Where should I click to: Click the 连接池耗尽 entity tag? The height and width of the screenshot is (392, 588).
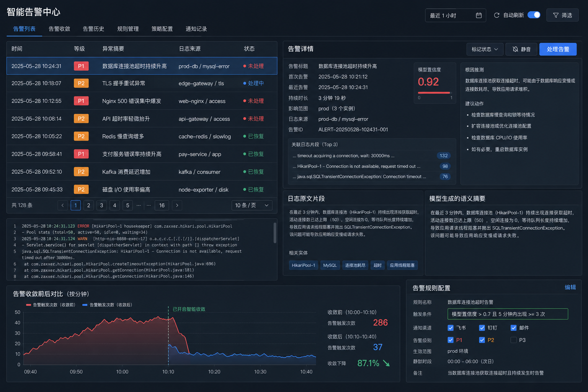click(355, 265)
